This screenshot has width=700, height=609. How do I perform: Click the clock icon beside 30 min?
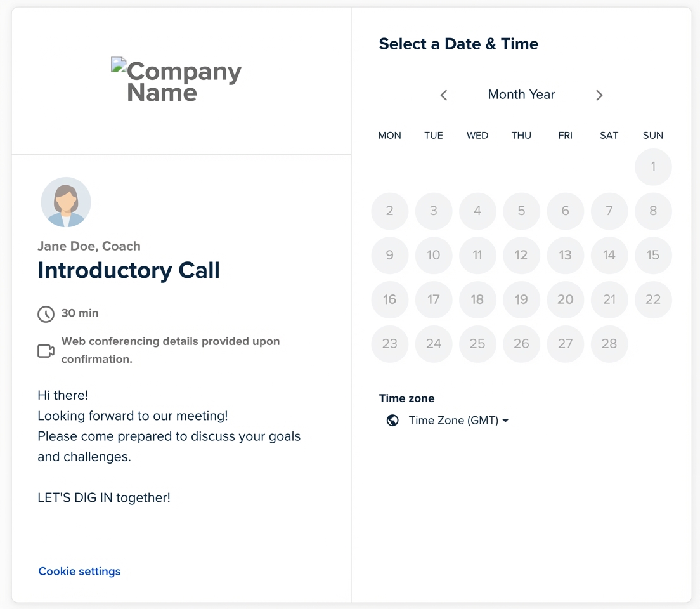pos(45,313)
